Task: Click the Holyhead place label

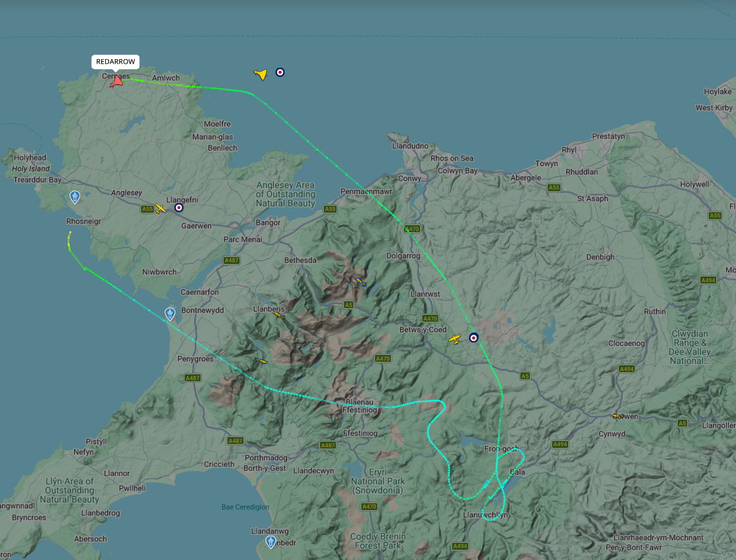Action: 30,158
